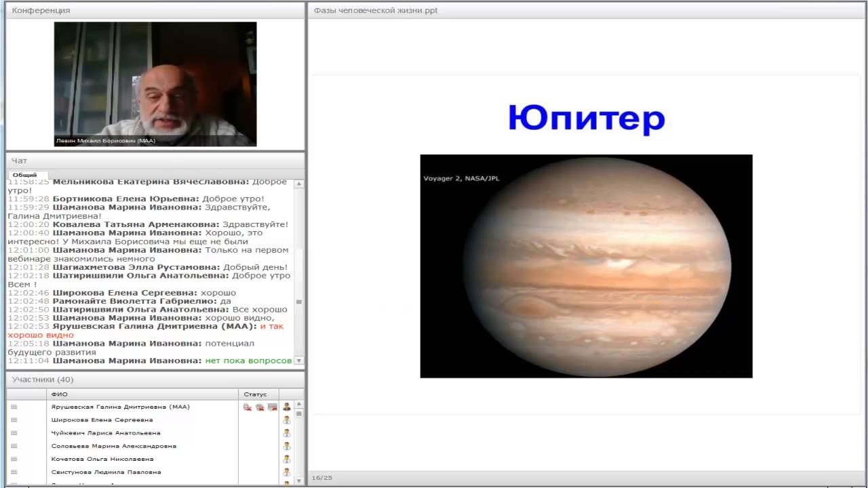Click user icon for Свистунова Людмила Павловна

coord(287,472)
